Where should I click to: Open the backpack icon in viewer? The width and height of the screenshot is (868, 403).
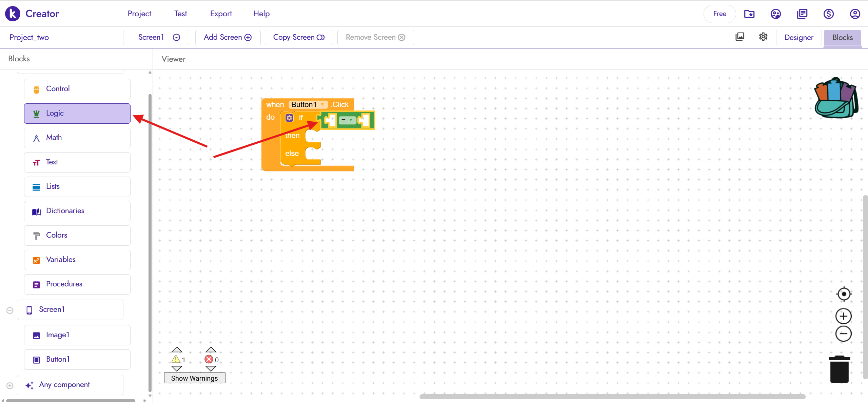point(836,98)
